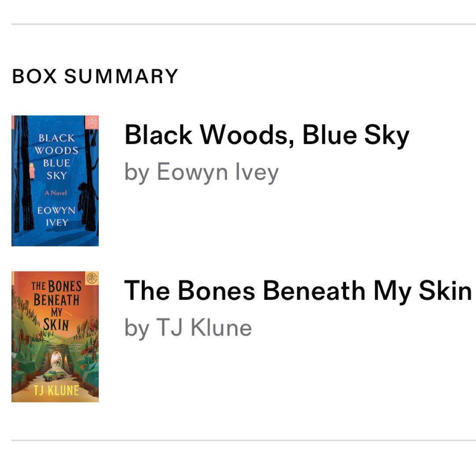Click the divider line above BOX SUMMARY
476x476 pixels.
pyautogui.click(x=243, y=24)
